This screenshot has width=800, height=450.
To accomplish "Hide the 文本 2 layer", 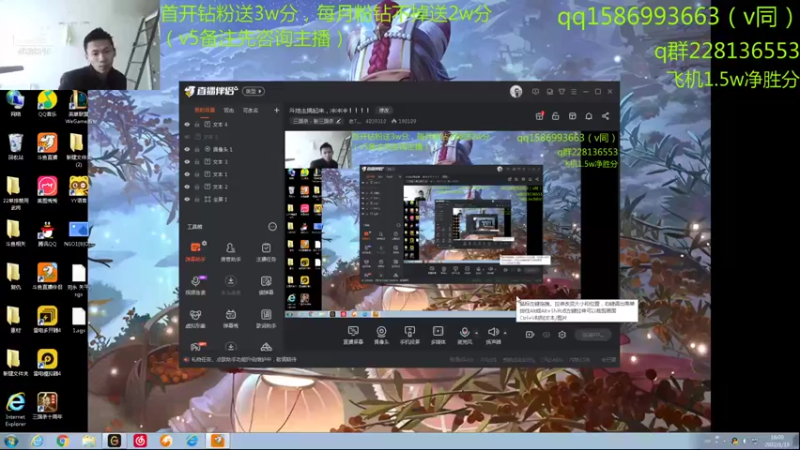I will [x=187, y=187].
